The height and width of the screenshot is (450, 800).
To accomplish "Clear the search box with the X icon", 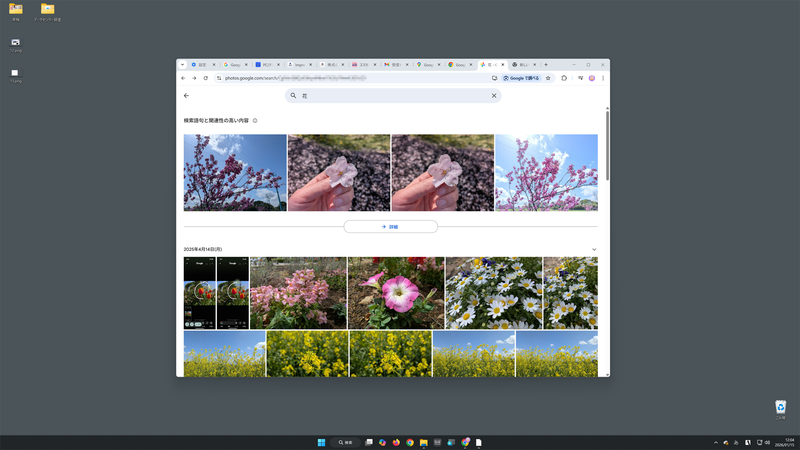I will [494, 95].
